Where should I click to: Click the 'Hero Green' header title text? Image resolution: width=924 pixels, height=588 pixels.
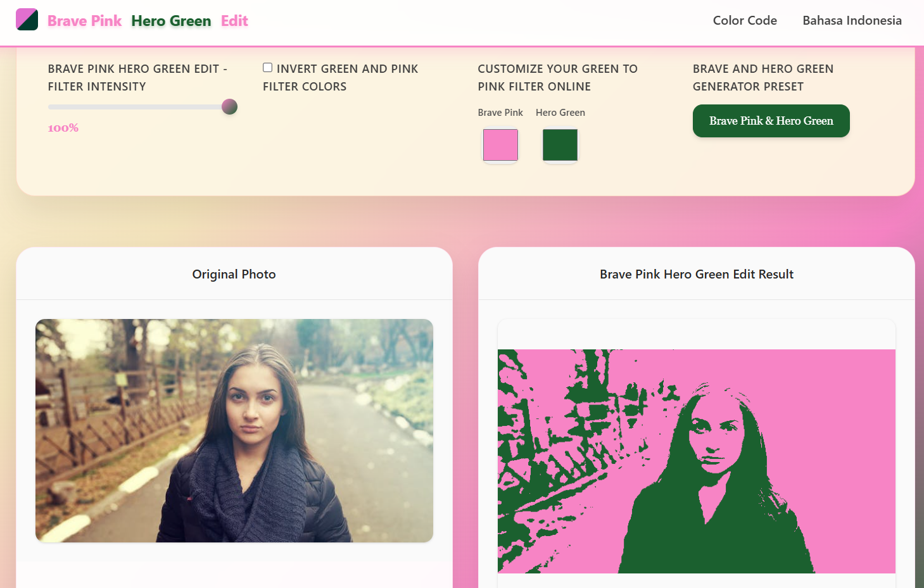[171, 21]
